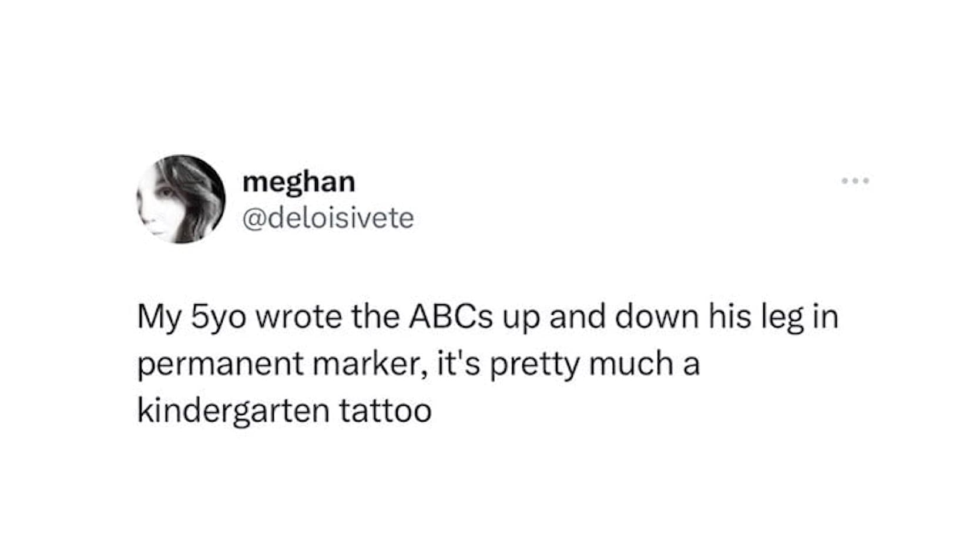Screen dimensions: 980x559
Task: Click the second tweet line 'pretty much a'
Action: pyautogui.click(x=595, y=366)
